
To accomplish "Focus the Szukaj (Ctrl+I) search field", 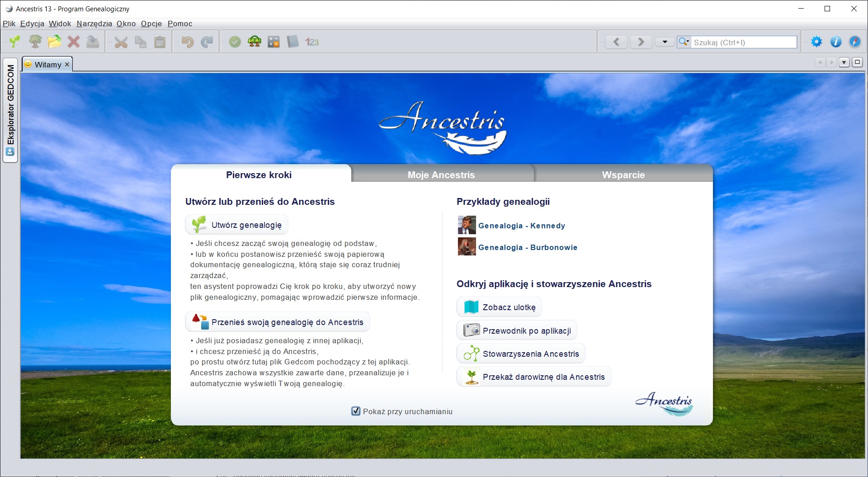I will (x=744, y=42).
